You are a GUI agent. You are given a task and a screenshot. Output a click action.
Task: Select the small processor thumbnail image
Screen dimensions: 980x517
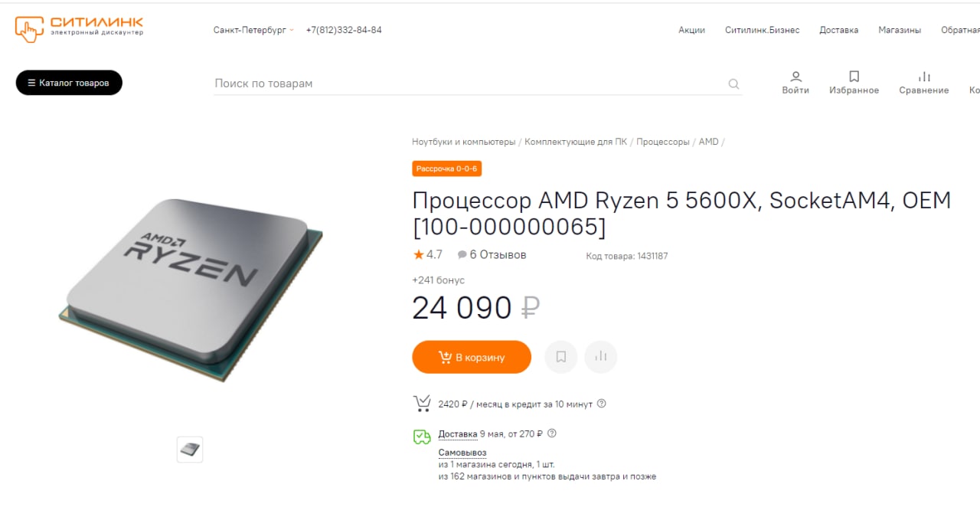[x=190, y=450]
